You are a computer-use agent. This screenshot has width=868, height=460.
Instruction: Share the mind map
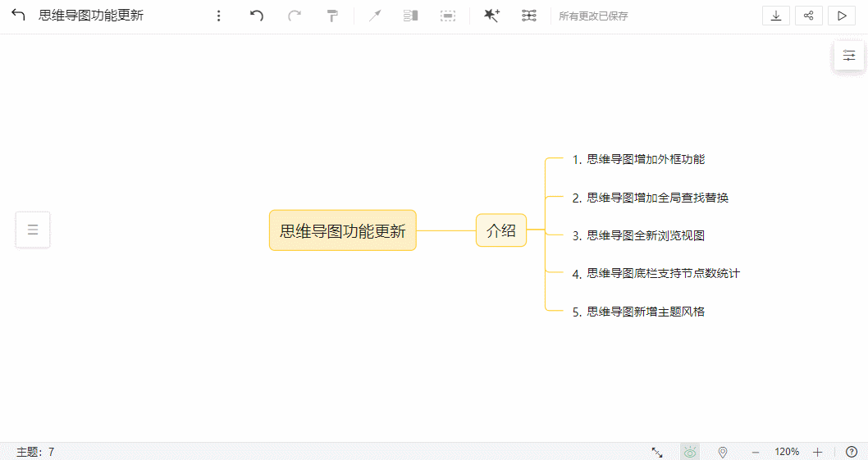click(x=809, y=16)
